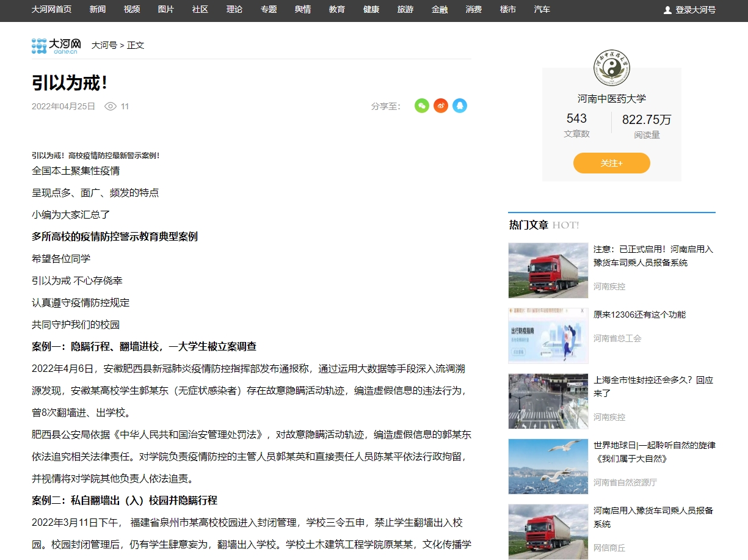Viewport: 748px width, 560px height.
Task: Select 视频 in the top menu
Action: [x=132, y=10]
